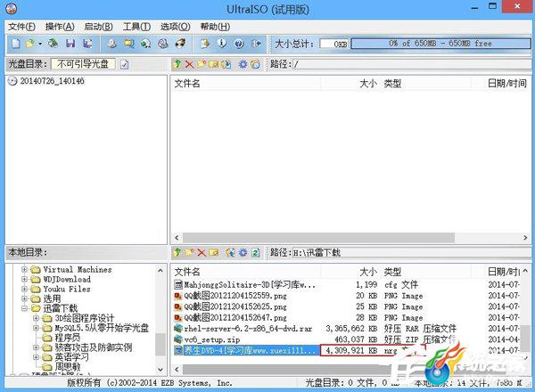Click the gear Properties icon in disc pane
This screenshot has width=535, height=392.
(243, 64)
